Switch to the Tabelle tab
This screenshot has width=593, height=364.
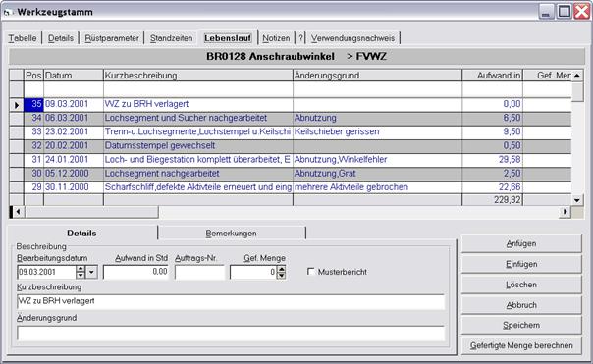point(23,38)
